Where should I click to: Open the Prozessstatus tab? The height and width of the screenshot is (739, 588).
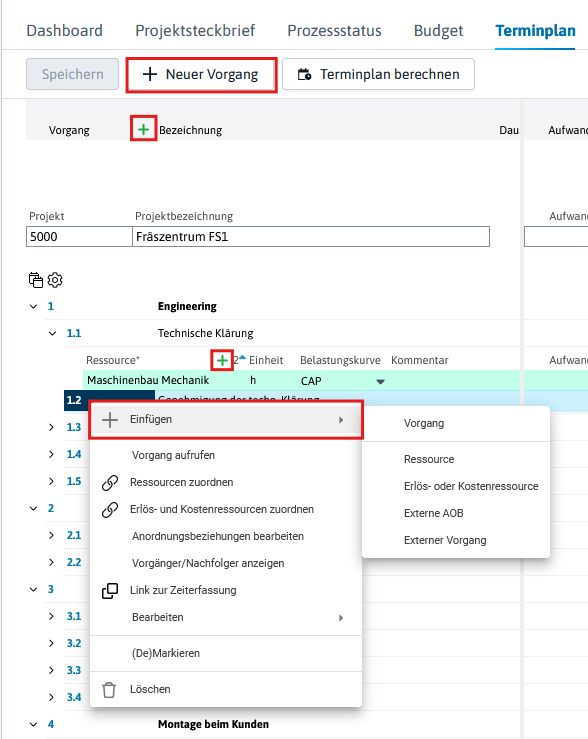(x=334, y=31)
